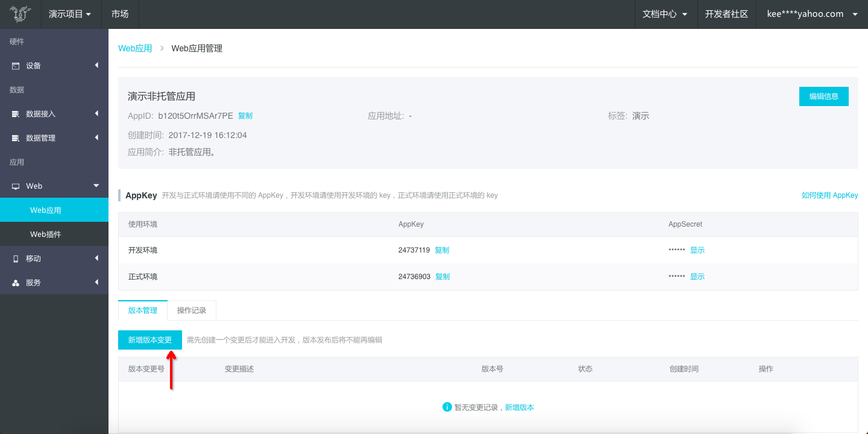The height and width of the screenshot is (434, 868).
Task: Expand the 服务 sidebar section arrow
Action: [96, 282]
